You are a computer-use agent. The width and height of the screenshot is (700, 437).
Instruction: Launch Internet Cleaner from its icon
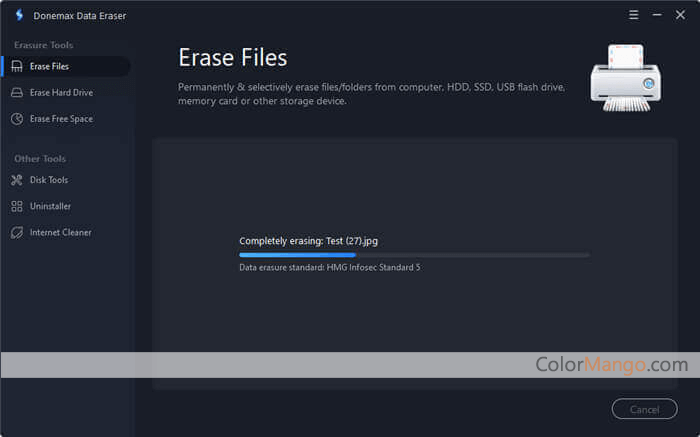click(x=17, y=232)
